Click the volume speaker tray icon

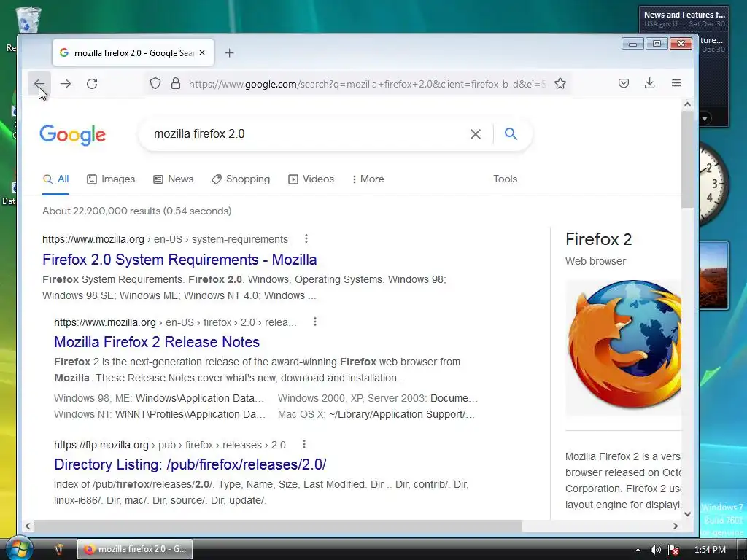click(x=656, y=550)
